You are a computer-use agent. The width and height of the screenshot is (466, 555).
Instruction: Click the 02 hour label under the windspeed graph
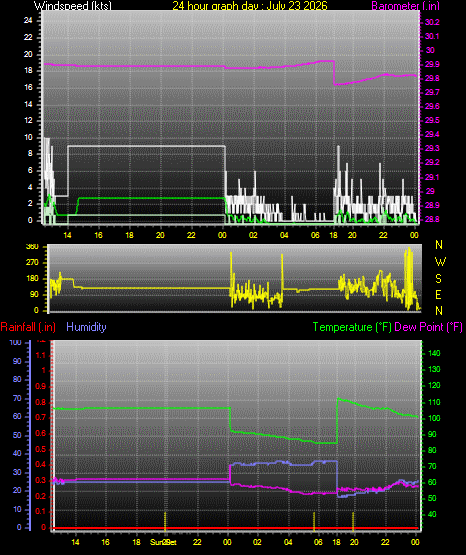click(x=253, y=235)
